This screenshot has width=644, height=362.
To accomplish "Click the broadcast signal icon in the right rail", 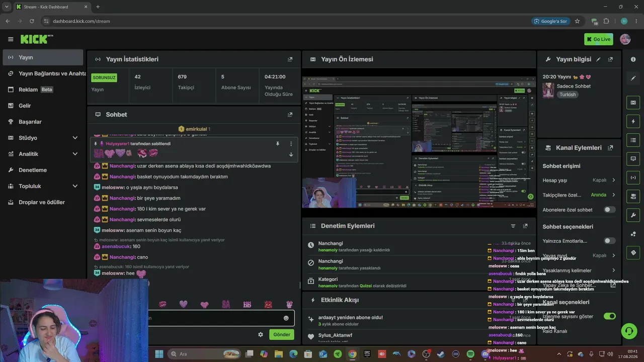I will point(633,177).
